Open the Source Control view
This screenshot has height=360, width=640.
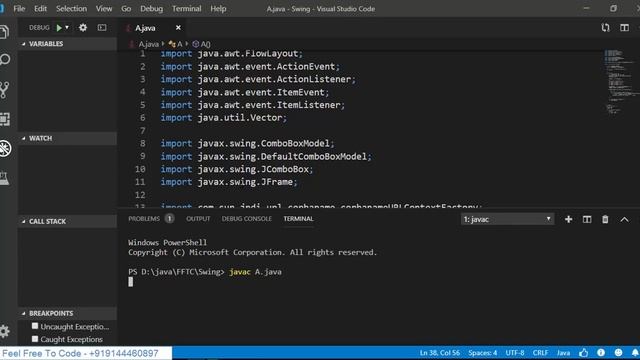click(4, 90)
